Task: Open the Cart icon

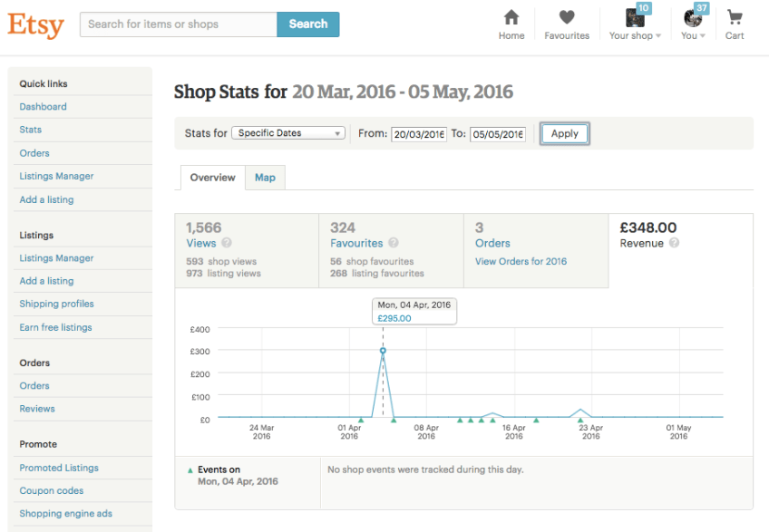Action: click(735, 24)
